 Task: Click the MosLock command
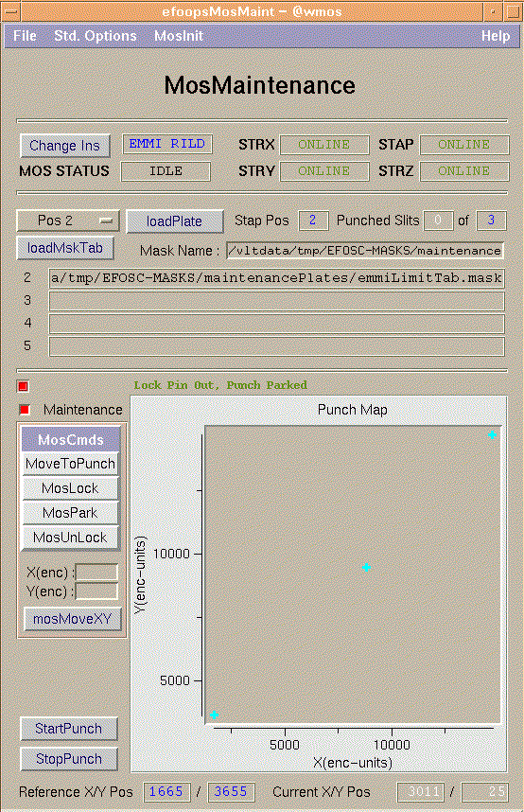(70, 488)
